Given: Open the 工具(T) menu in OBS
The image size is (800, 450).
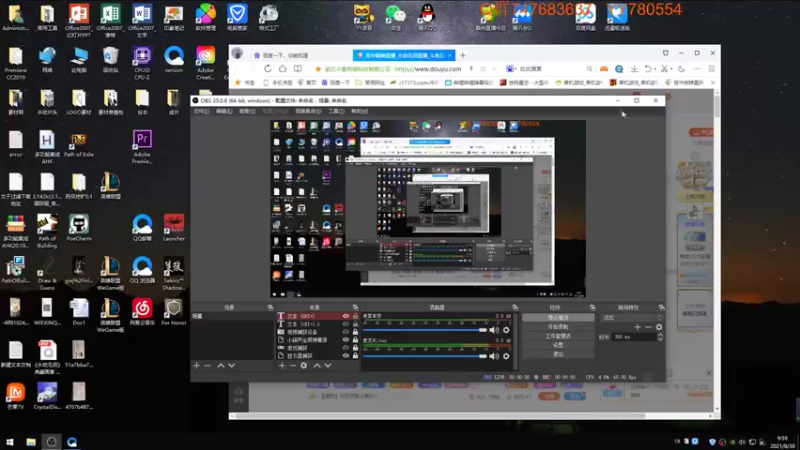Looking at the screenshot, I should 336,111.
